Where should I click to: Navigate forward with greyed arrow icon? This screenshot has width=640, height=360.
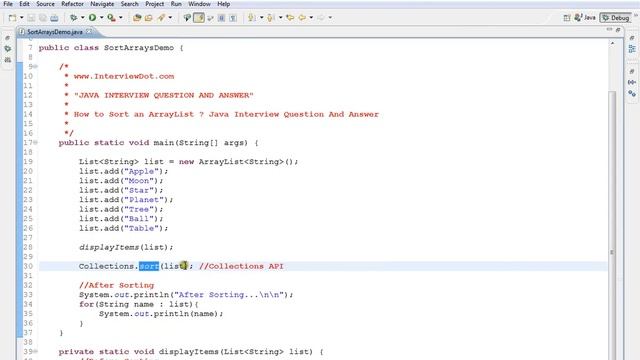click(x=321, y=18)
